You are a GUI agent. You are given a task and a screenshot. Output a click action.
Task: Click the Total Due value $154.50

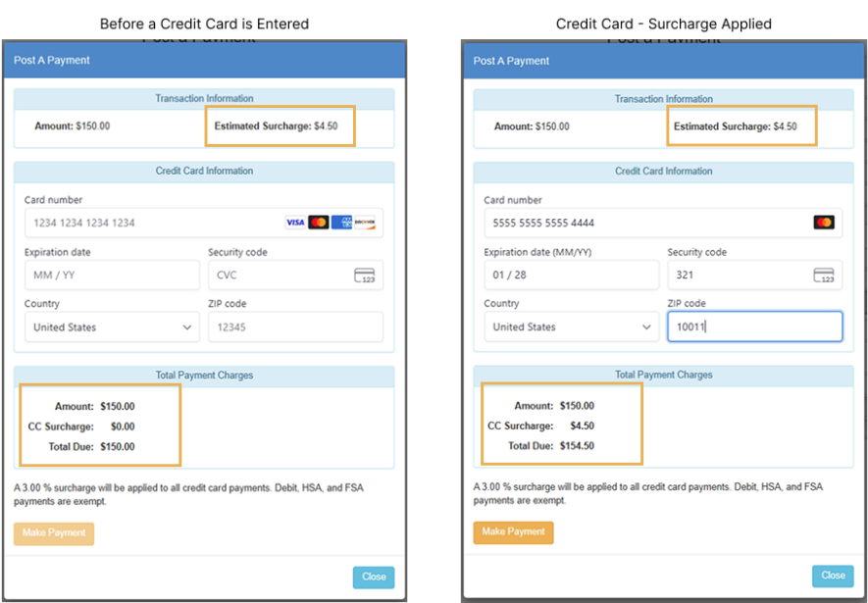(577, 446)
